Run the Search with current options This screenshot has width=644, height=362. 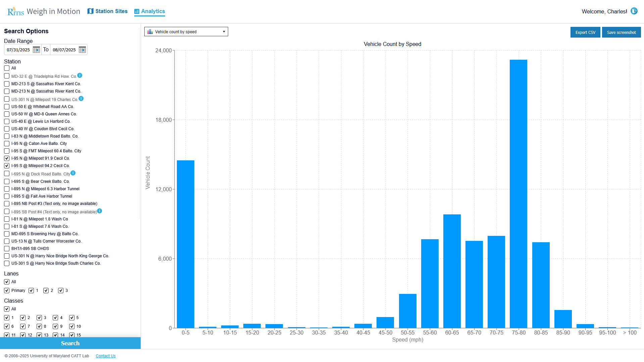tap(70, 343)
